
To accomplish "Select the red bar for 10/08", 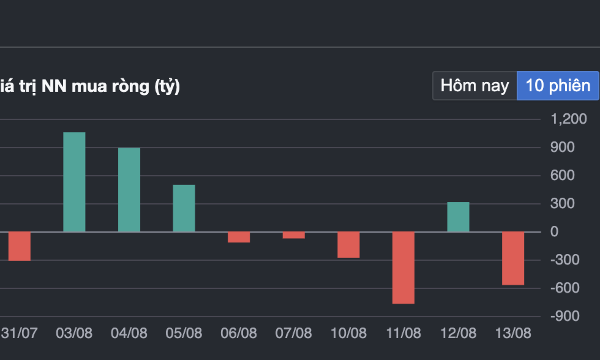I will (349, 245).
